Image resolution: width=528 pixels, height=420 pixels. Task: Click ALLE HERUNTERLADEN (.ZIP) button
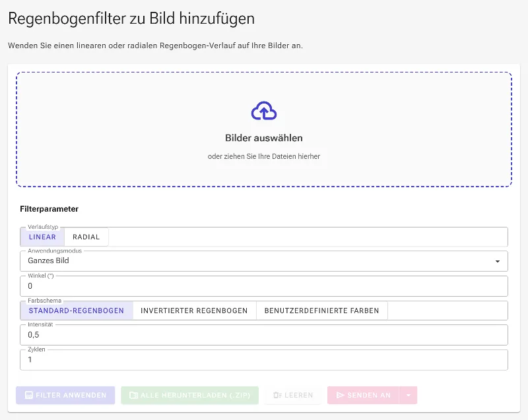click(x=190, y=395)
